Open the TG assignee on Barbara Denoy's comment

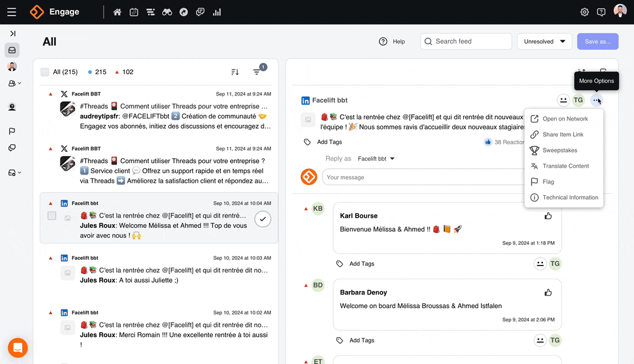555,340
